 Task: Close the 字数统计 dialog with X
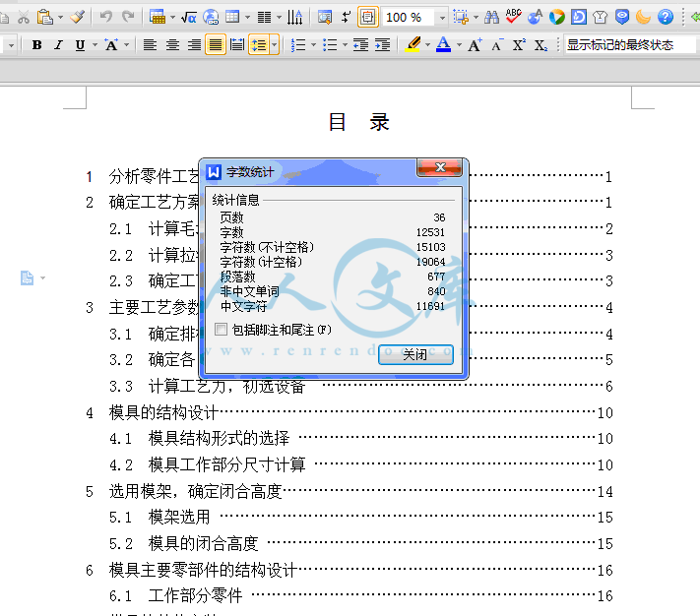[439, 167]
